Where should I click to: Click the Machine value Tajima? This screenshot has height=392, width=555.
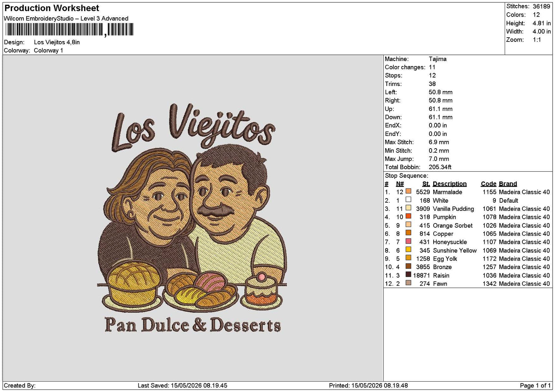pyautogui.click(x=437, y=59)
